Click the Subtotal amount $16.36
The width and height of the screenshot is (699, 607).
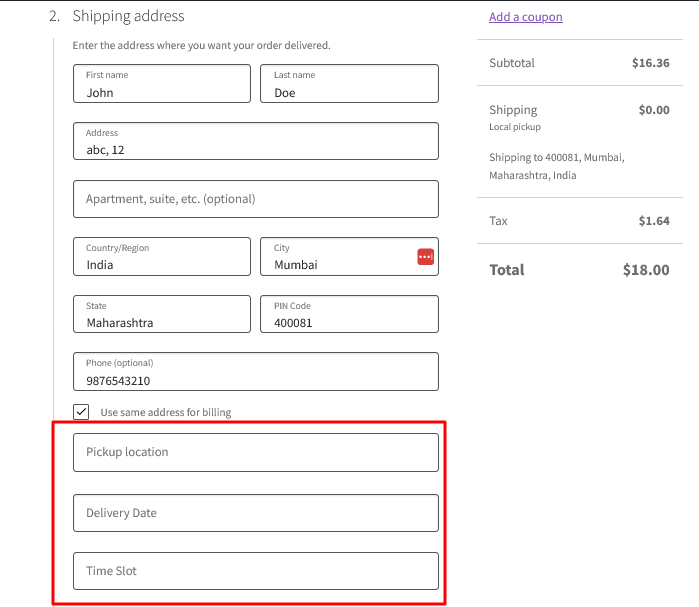(650, 63)
